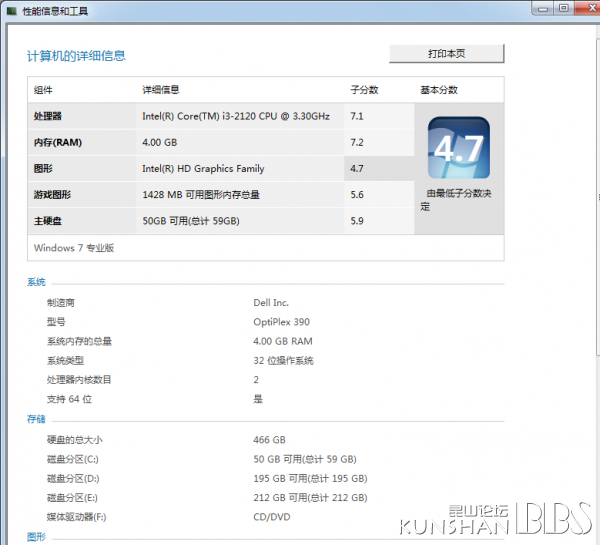600x545 pixels.
Task: Click the 计算机的详细信息 heading
Action: 76,56
